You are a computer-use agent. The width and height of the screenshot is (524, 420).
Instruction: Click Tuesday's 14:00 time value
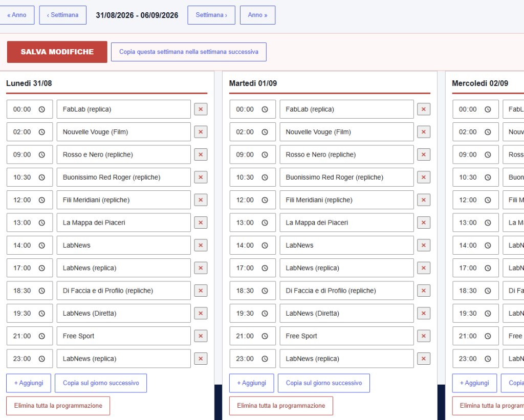[245, 245]
